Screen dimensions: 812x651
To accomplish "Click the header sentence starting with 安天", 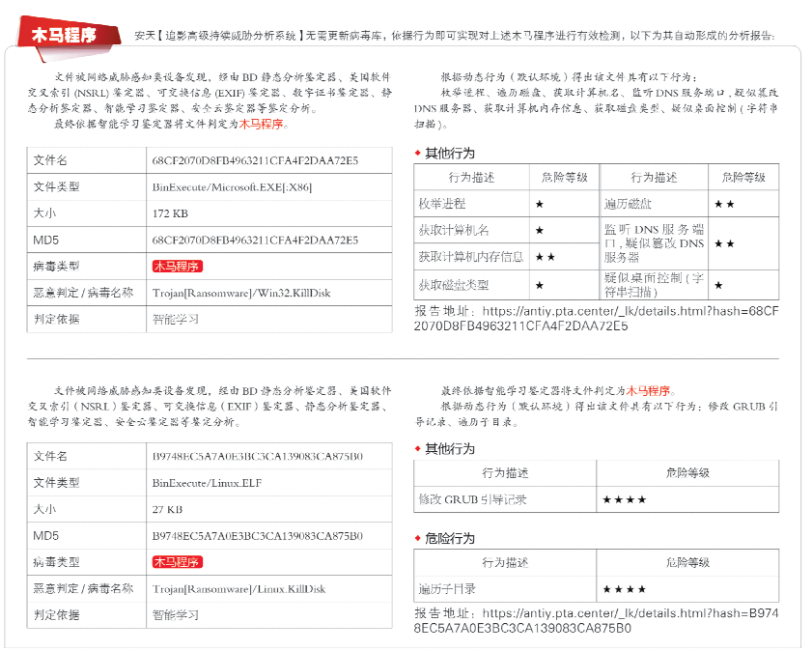I will click(x=454, y=36).
